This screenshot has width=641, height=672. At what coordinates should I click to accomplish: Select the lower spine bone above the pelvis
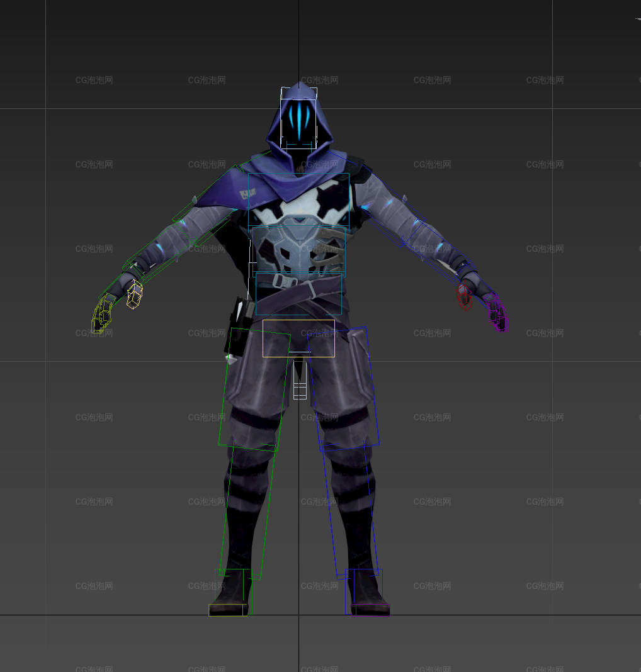pyautogui.click(x=299, y=294)
